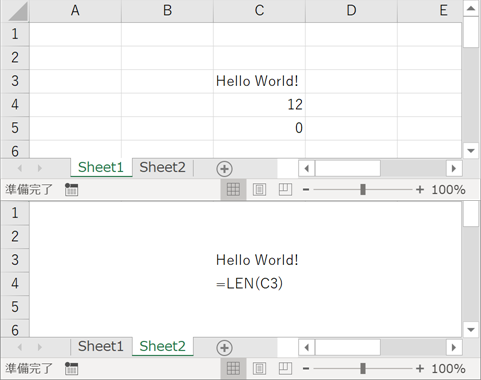Select row 5 header in bottom window
Image resolution: width=481 pixels, height=380 pixels.
[x=15, y=307]
